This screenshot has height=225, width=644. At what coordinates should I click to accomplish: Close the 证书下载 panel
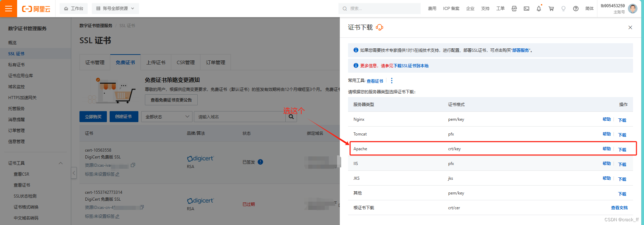coord(630,27)
